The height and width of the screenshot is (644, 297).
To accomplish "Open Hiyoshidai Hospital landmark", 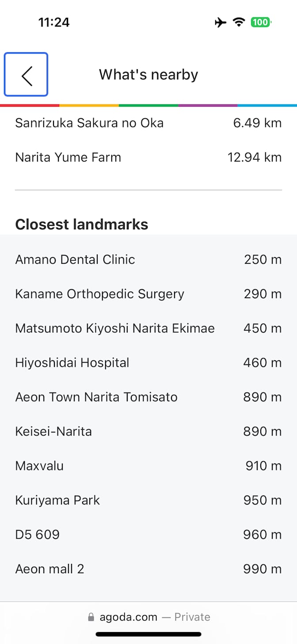I will (72, 363).
